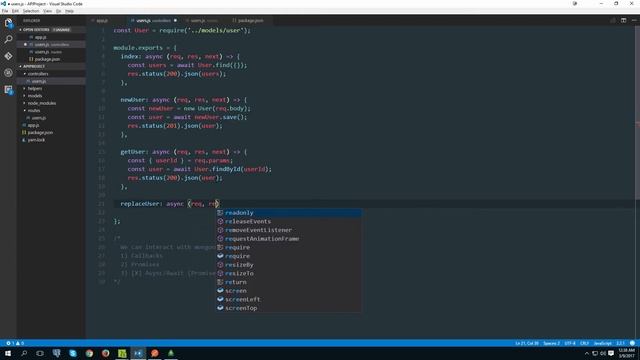Open the Selection menu
The image size is (640, 360).
click(31, 11)
